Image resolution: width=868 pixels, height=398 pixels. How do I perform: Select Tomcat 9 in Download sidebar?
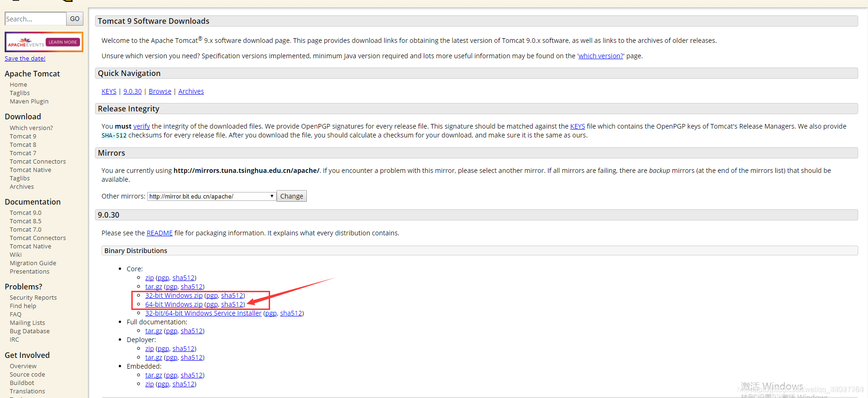(x=23, y=136)
